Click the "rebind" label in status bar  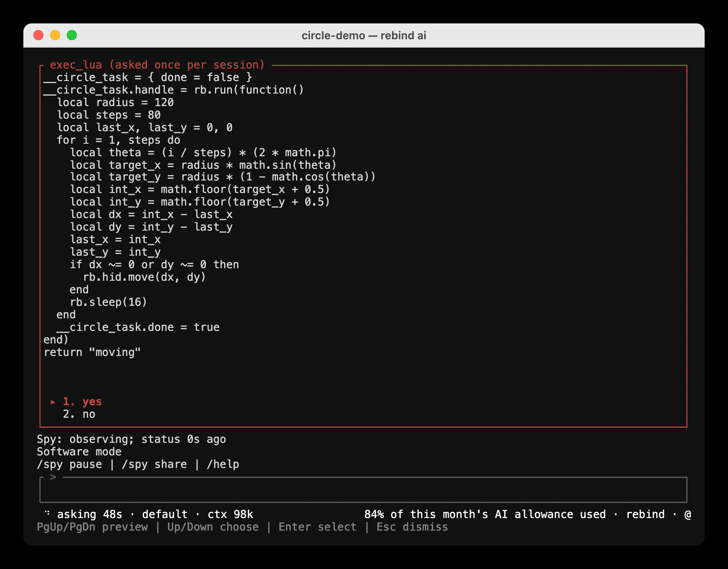click(x=645, y=514)
